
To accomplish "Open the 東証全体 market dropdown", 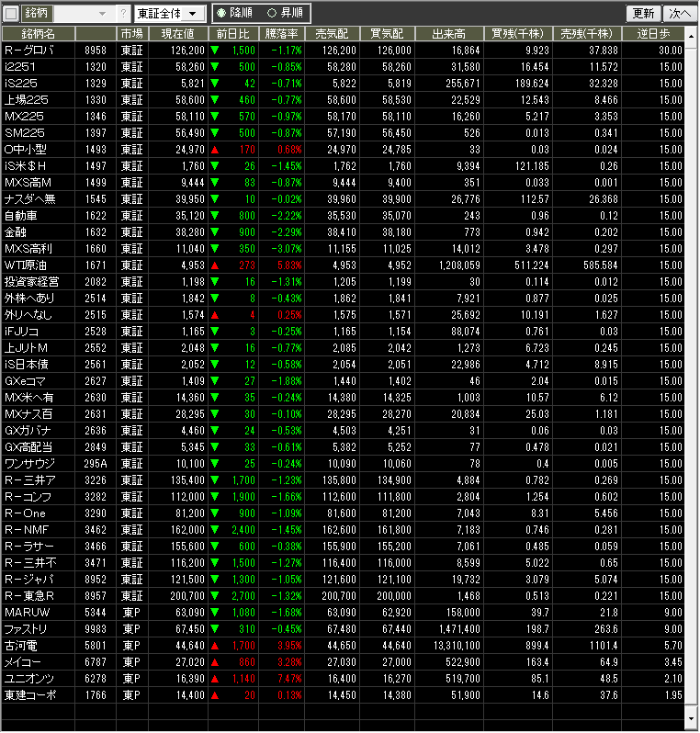I will 169,14.
